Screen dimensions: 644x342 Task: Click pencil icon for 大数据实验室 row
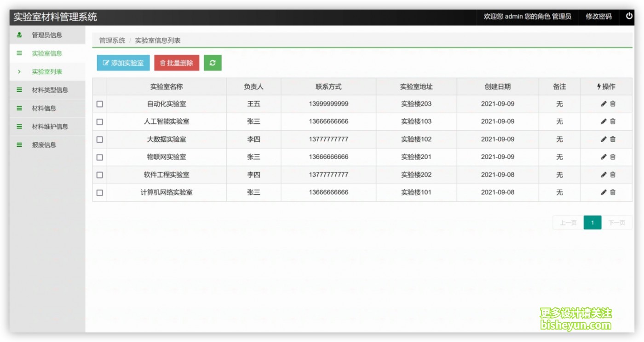pos(604,139)
